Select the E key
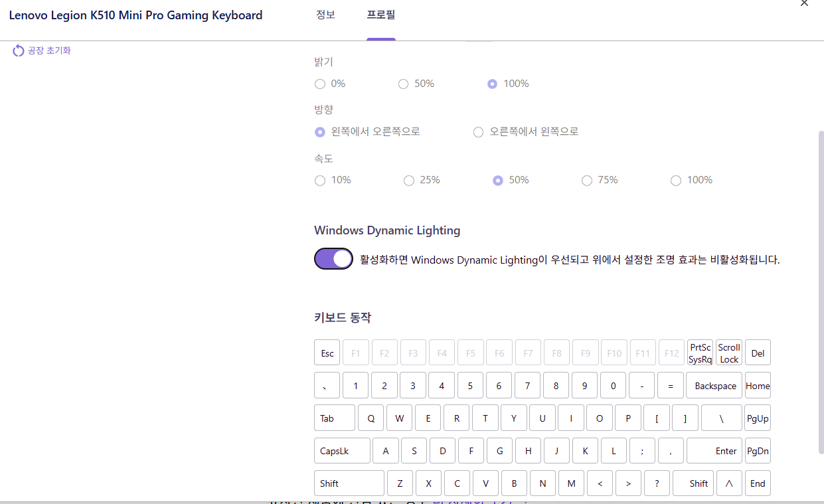The image size is (824, 504). (x=428, y=418)
